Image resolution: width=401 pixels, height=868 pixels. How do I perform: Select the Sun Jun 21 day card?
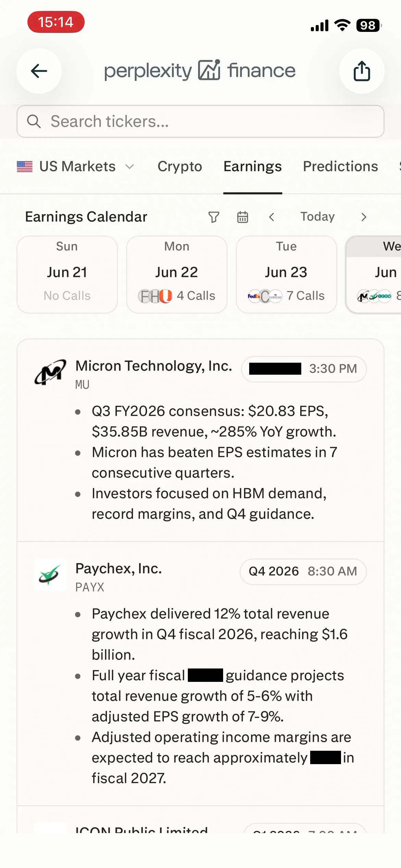(67, 275)
